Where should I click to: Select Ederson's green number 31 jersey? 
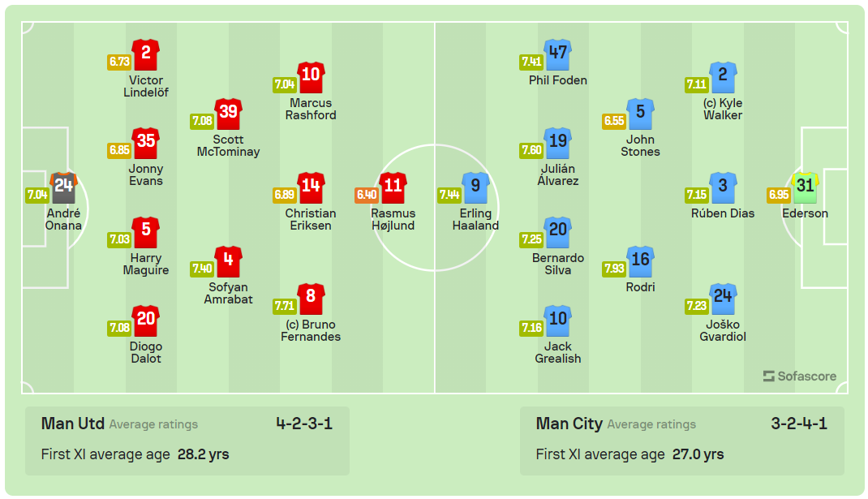(x=805, y=187)
